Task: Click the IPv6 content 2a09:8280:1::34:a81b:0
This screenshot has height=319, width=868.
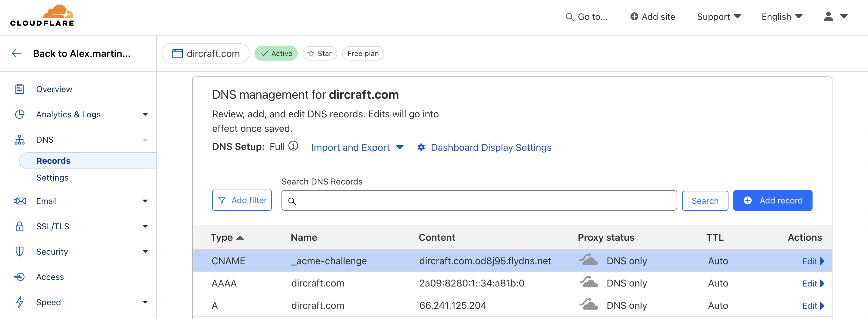Action: click(x=472, y=283)
